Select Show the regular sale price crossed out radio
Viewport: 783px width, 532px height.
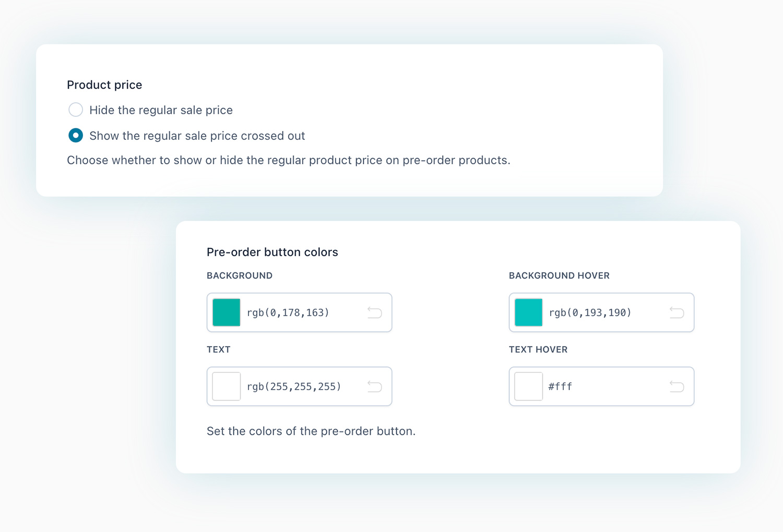[x=76, y=136]
